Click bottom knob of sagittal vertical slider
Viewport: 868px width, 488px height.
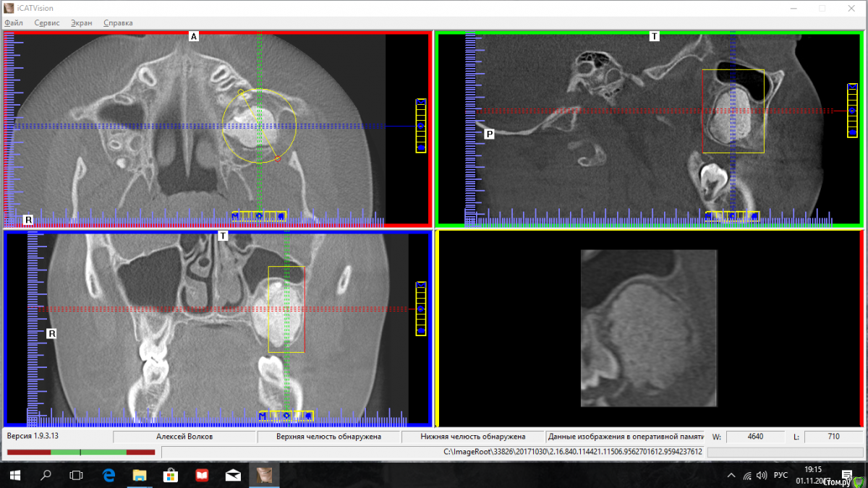(x=852, y=133)
